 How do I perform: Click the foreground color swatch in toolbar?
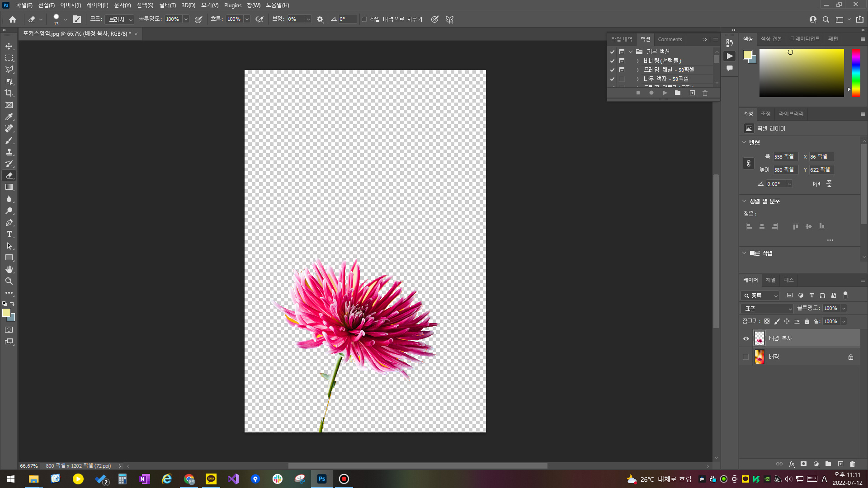tap(6, 313)
